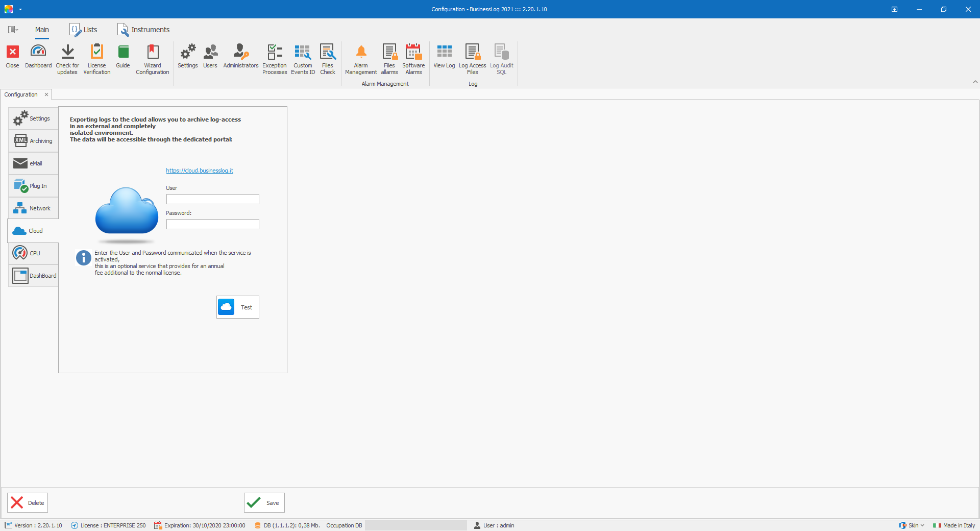The width and height of the screenshot is (980, 531).
Task: Select the DashBoard side tab
Action: [33, 276]
